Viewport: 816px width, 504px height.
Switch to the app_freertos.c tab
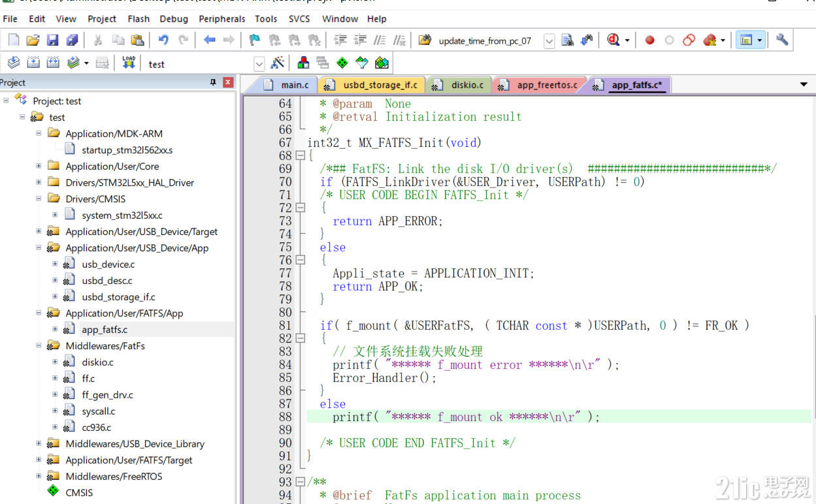(x=540, y=85)
